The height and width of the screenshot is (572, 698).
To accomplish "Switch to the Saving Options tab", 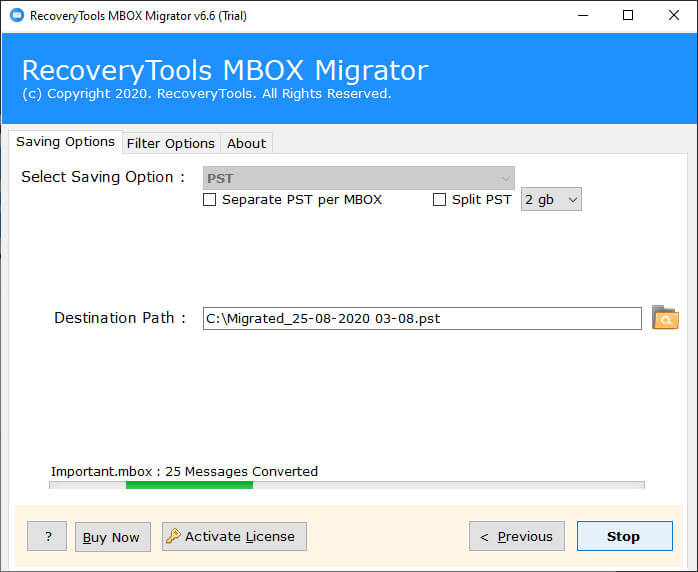I will click(x=65, y=142).
